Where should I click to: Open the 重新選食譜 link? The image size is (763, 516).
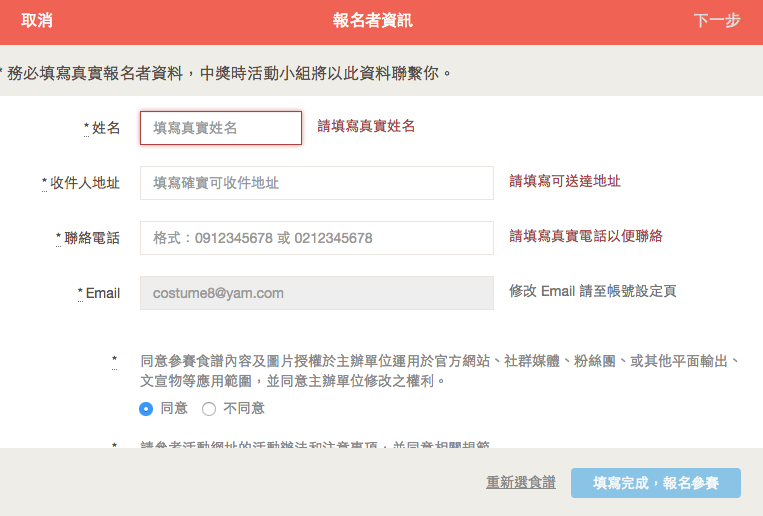click(x=520, y=483)
